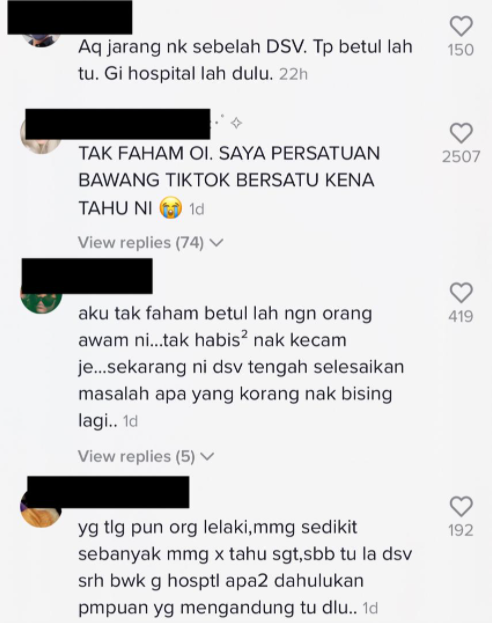Click the 22h timestamp on first comment
The width and height of the screenshot is (492, 623).
click(x=293, y=74)
